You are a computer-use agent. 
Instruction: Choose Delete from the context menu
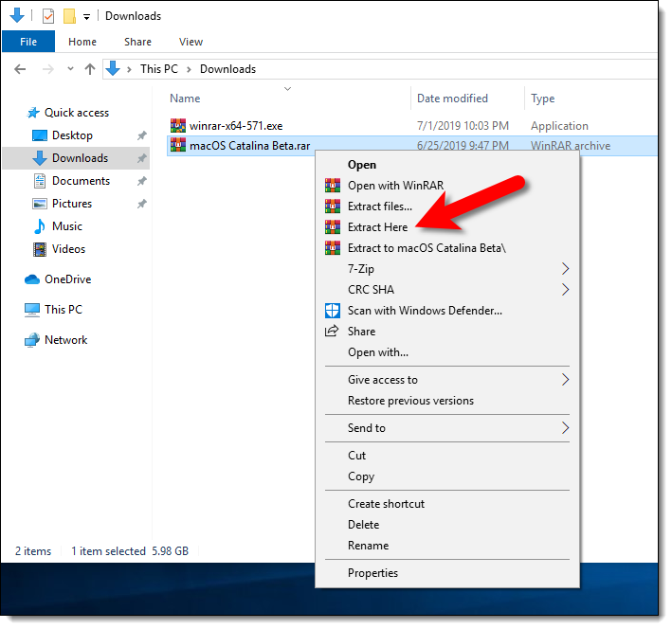[447, 525]
